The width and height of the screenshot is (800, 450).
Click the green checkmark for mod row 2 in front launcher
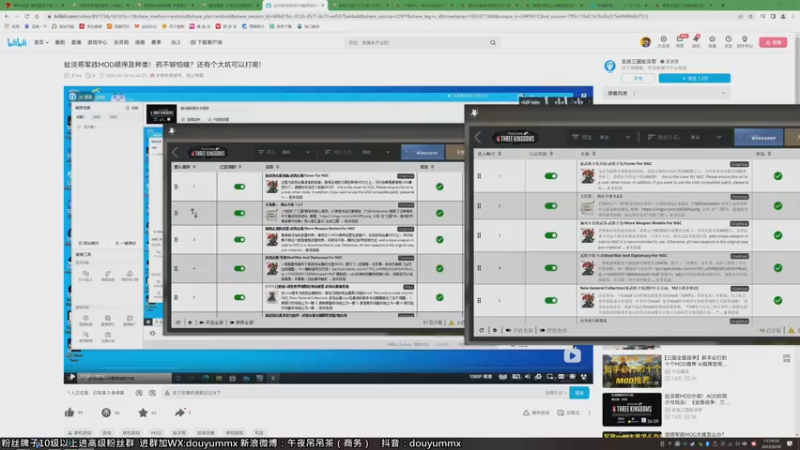(778, 206)
